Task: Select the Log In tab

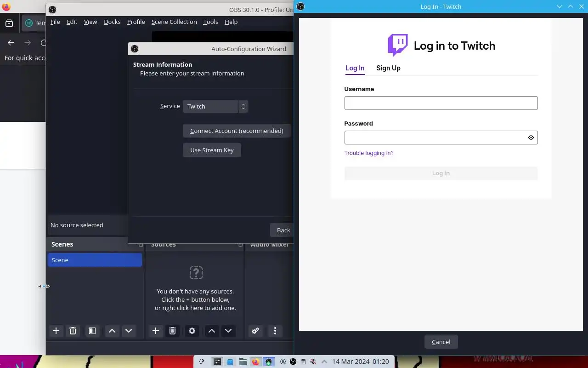Action: point(355,68)
